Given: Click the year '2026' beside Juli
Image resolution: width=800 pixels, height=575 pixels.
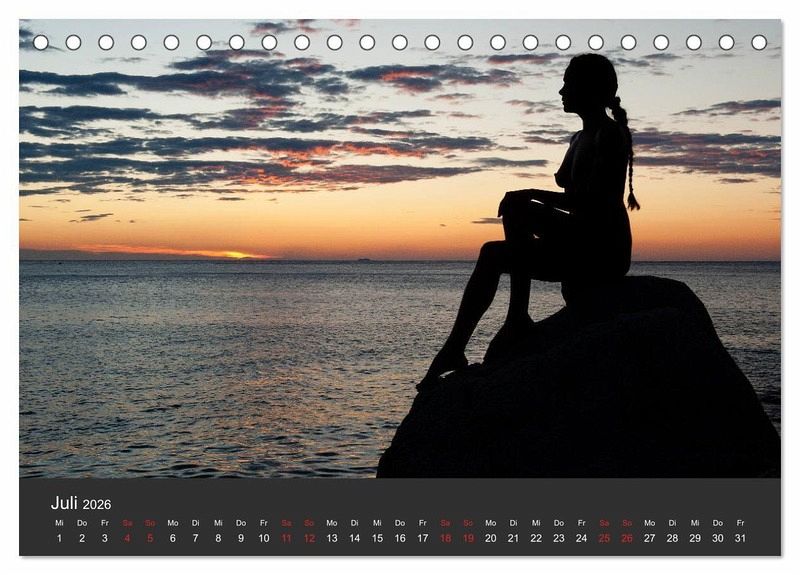Looking at the screenshot, I should coord(96,505).
